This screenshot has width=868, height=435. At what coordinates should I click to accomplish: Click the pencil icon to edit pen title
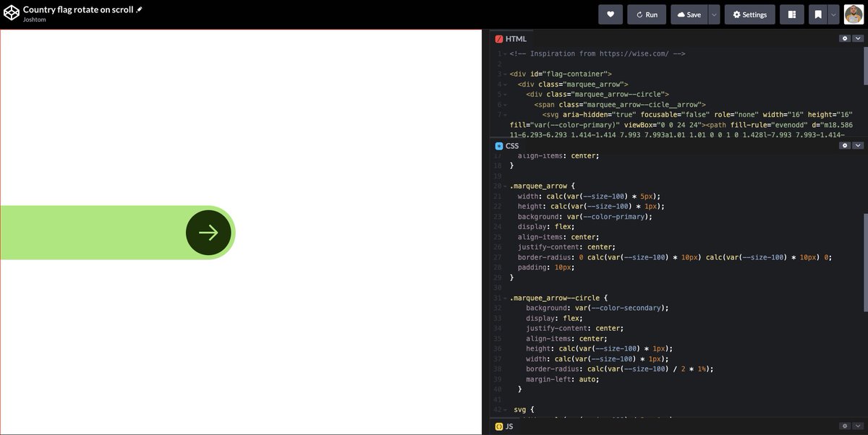point(140,9)
